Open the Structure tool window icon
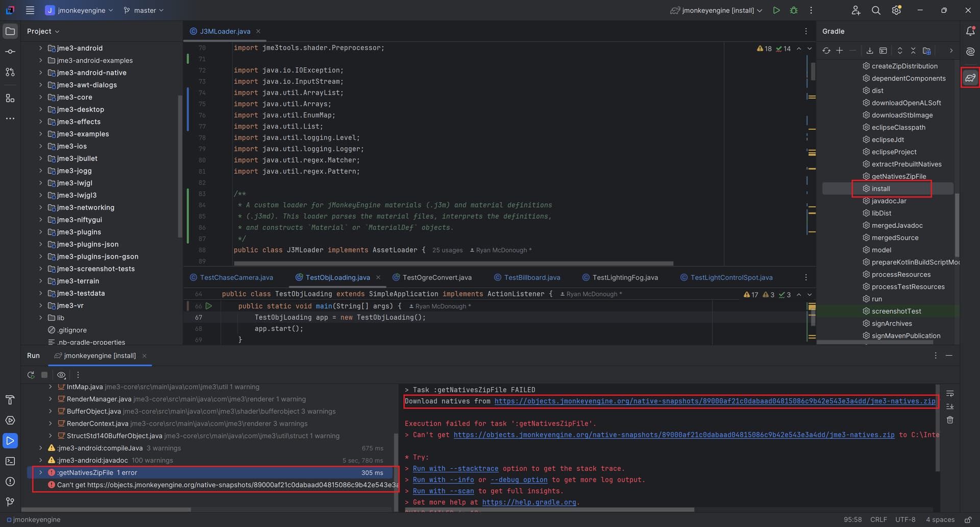The height and width of the screenshot is (527, 980). tap(10, 98)
